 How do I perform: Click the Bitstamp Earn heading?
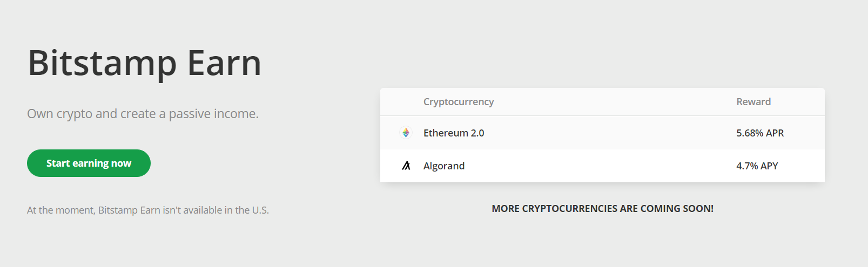coord(145,63)
